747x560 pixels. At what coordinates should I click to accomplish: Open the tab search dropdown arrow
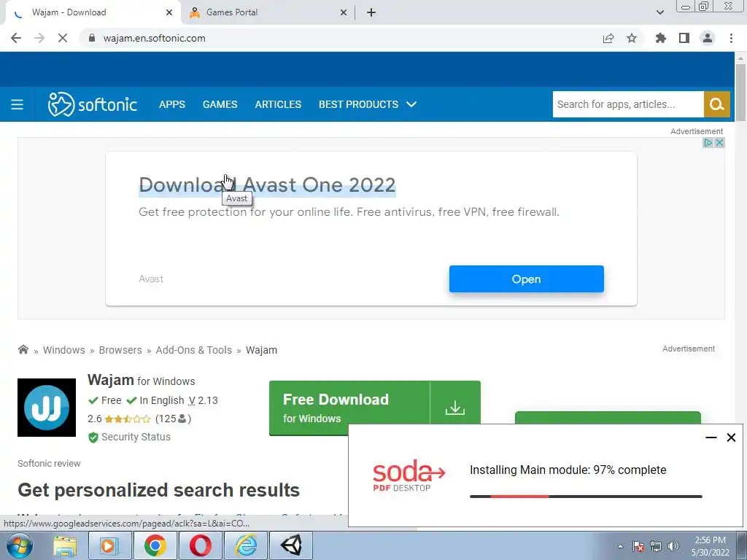(x=659, y=12)
